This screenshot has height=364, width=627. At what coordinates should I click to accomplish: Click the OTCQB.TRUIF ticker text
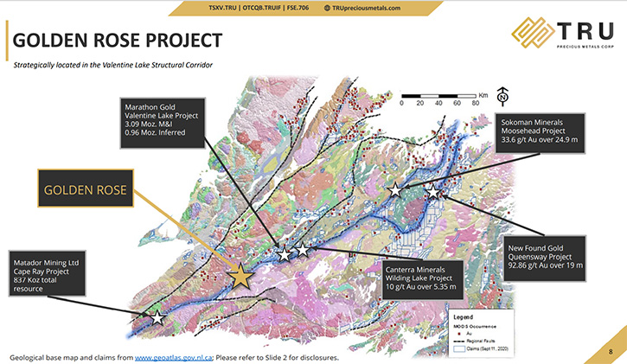tap(262, 8)
